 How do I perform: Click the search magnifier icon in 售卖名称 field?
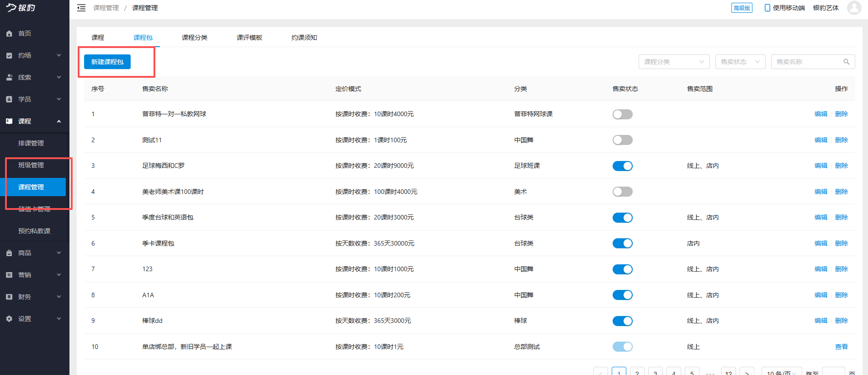pos(846,62)
